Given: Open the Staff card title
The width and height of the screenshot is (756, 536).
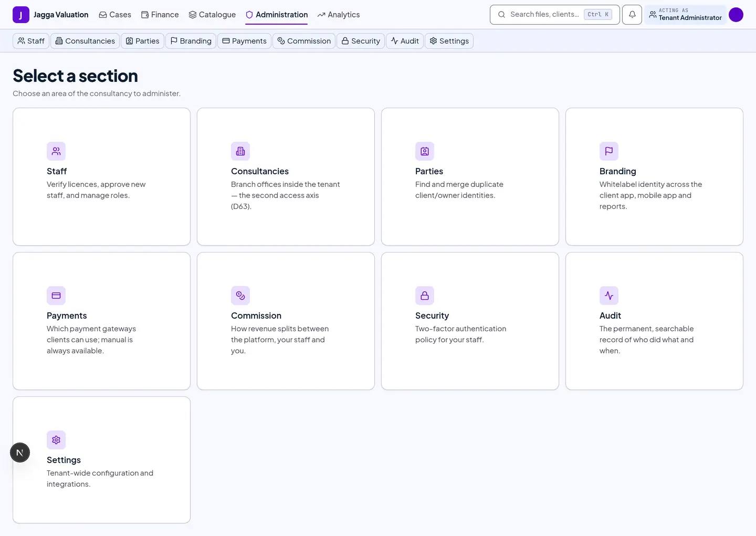Looking at the screenshot, I should point(57,171).
